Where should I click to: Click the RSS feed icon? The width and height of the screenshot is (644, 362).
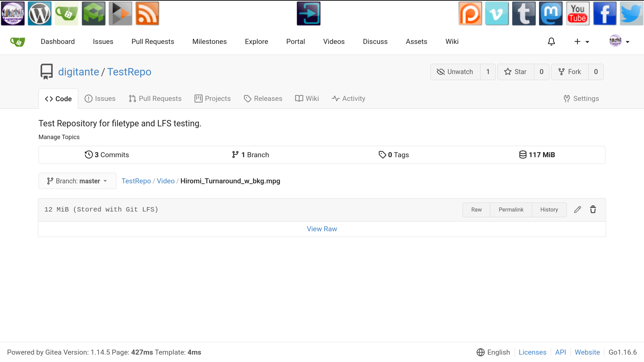[147, 14]
